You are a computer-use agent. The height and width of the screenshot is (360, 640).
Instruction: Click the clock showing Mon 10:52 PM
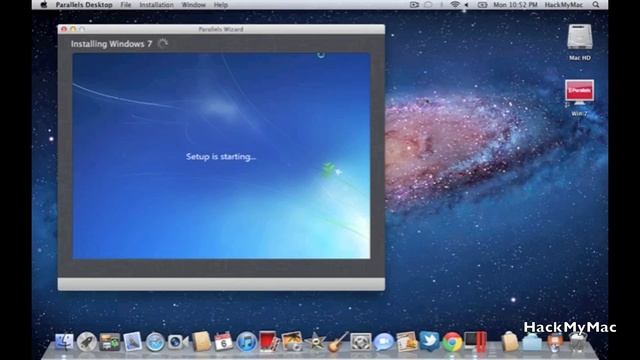(x=515, y=5)
